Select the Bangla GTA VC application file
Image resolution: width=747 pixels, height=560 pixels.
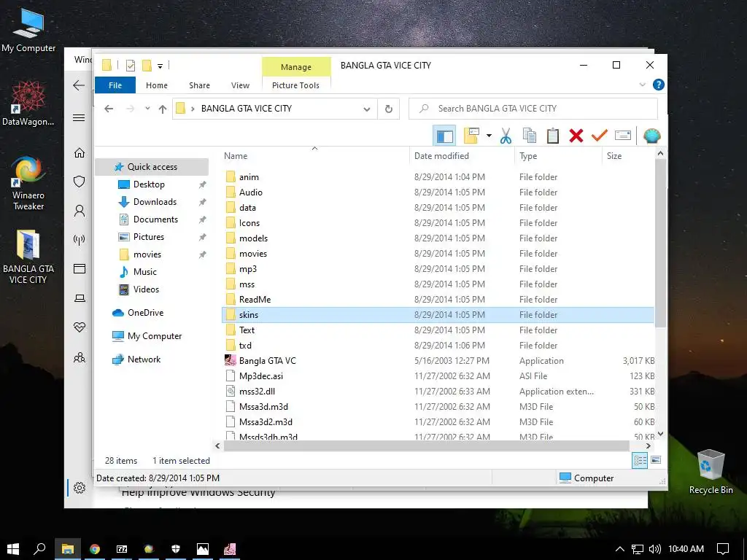coord(438,360)
